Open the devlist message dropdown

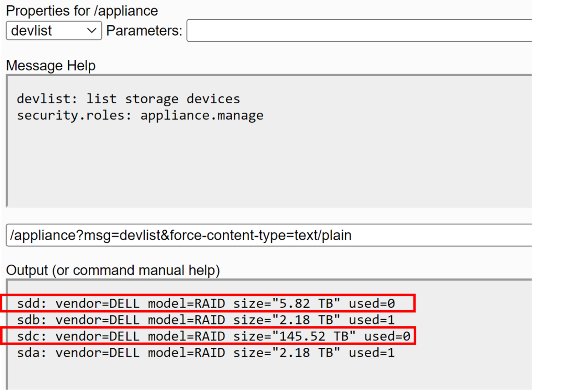[53, 31]
